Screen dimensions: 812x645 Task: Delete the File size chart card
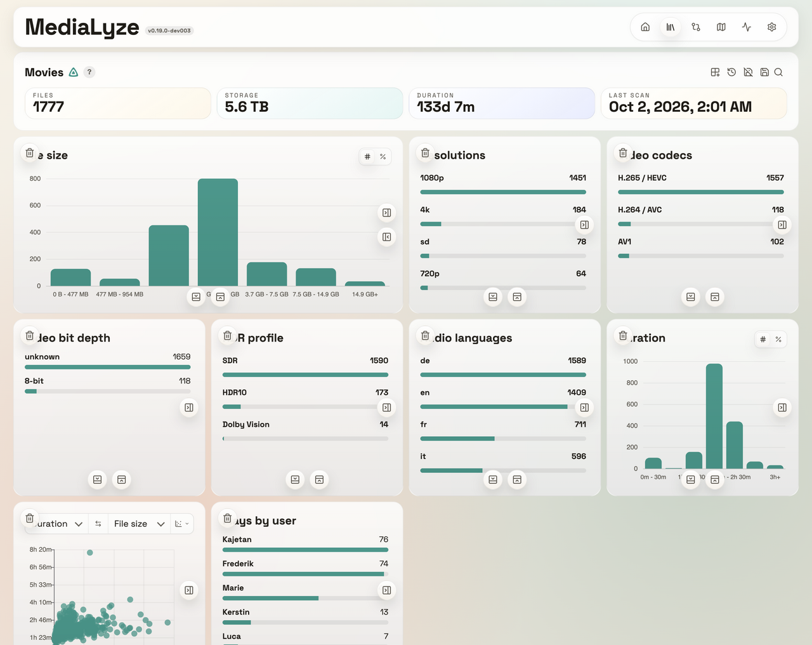30,153
